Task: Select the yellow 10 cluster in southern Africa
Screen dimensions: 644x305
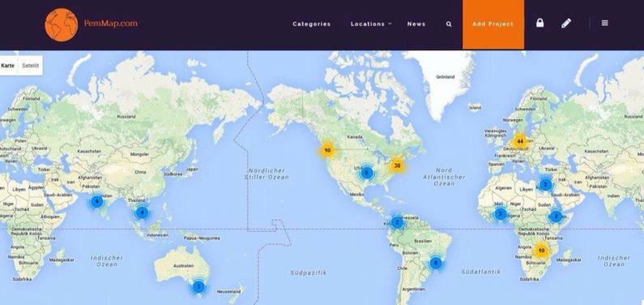Action: 541,251
